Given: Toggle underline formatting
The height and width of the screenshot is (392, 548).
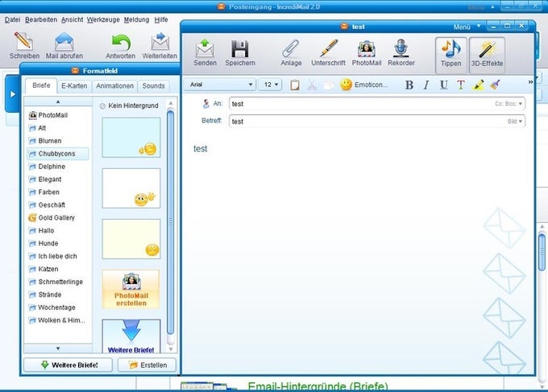Looking at the screenshot, I should click(443, 85).
